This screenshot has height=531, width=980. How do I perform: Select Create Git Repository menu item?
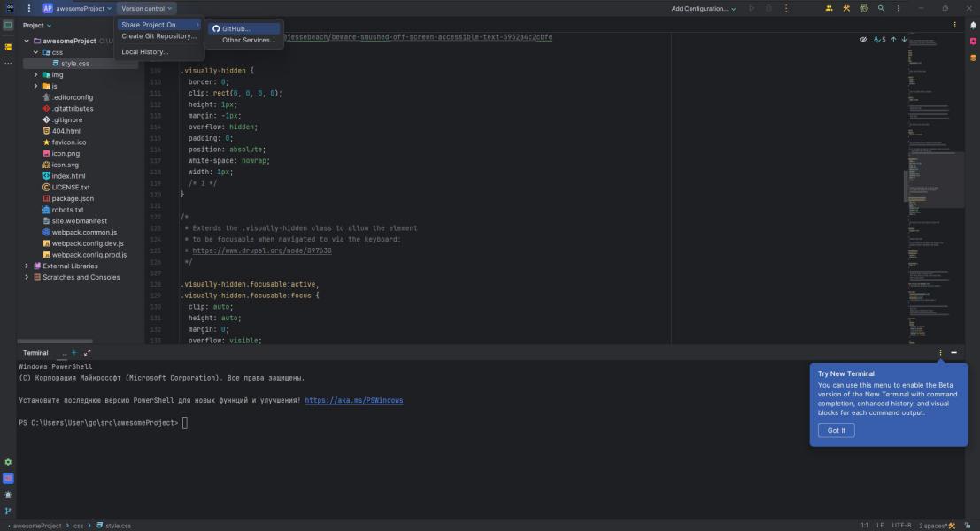(158, 36)
